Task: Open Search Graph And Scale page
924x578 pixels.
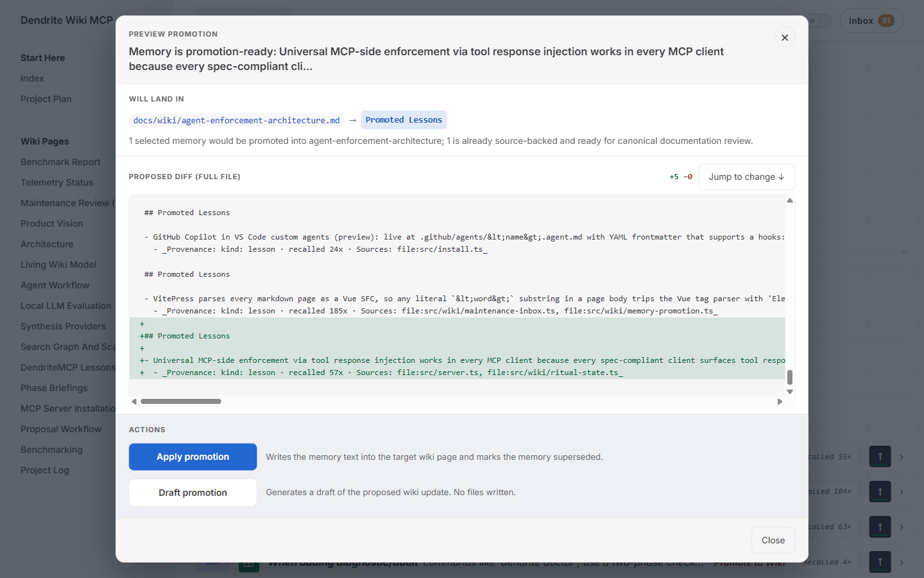Action: pos(67,347)
